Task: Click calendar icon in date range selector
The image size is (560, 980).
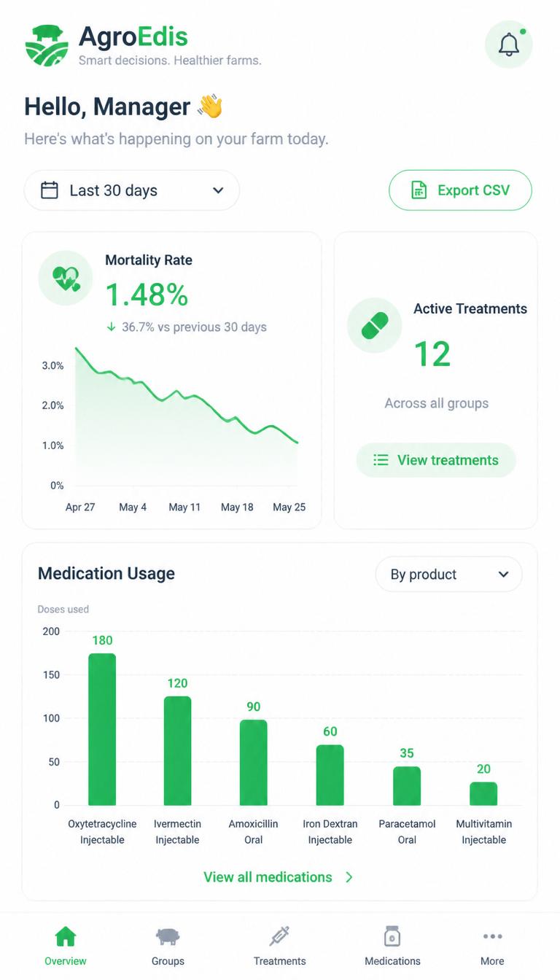Action: point(50,190)
